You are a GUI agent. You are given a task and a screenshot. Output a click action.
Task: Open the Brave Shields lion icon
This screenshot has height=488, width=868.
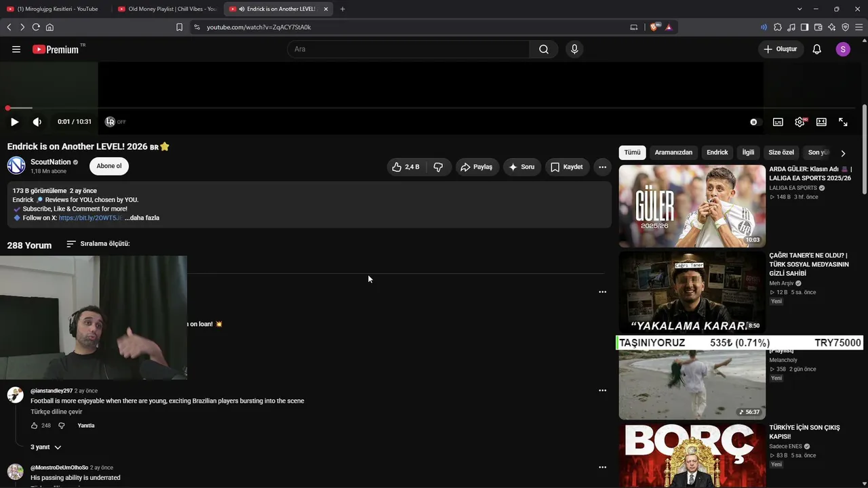coord(654,27)
